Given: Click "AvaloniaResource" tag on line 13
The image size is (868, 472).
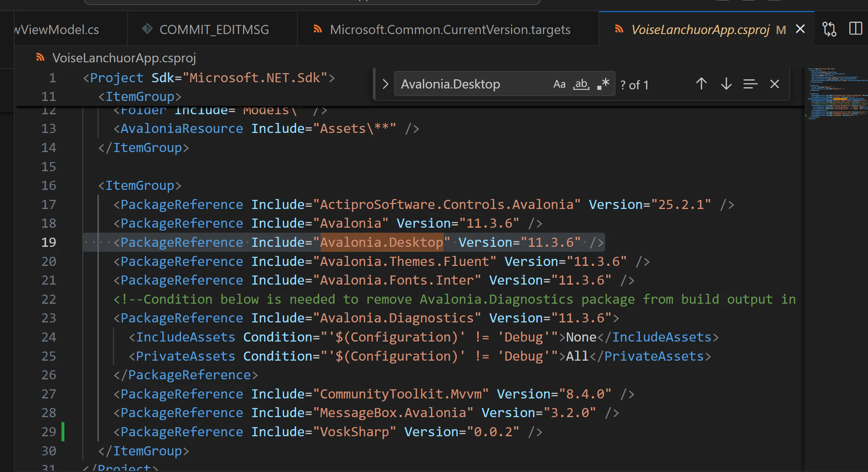Looking at the screenshot, I should [x=181, y=128].
